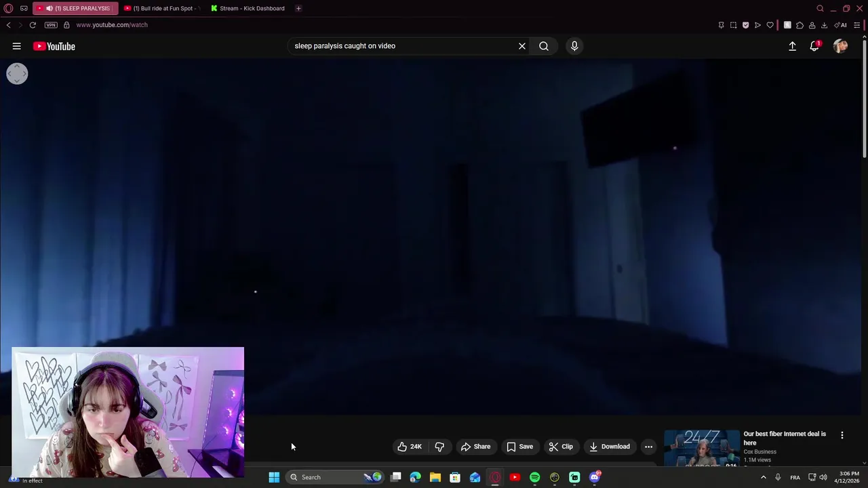
Task: Open more actions three-dot menu
Action: (x=648, y=447)
